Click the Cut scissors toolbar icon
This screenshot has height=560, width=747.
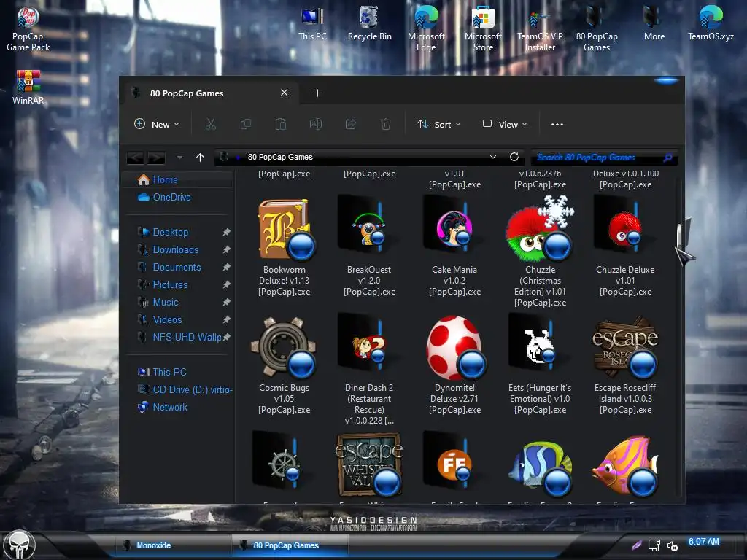[211, 124]
